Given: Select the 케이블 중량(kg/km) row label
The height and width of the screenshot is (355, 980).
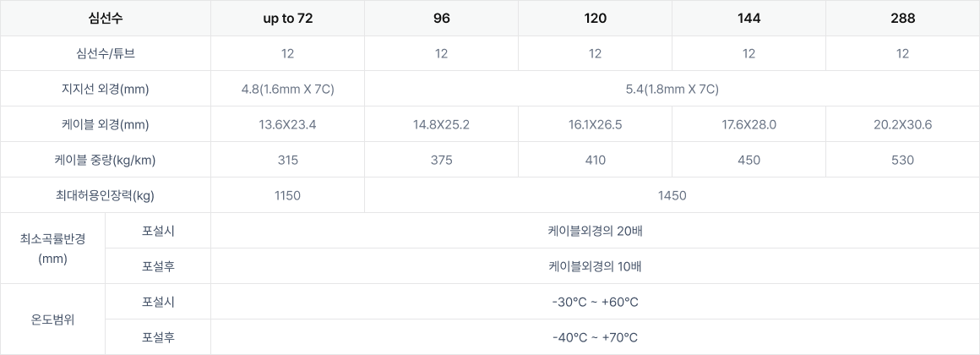Looking at the screenshot, I should (106, 160).
